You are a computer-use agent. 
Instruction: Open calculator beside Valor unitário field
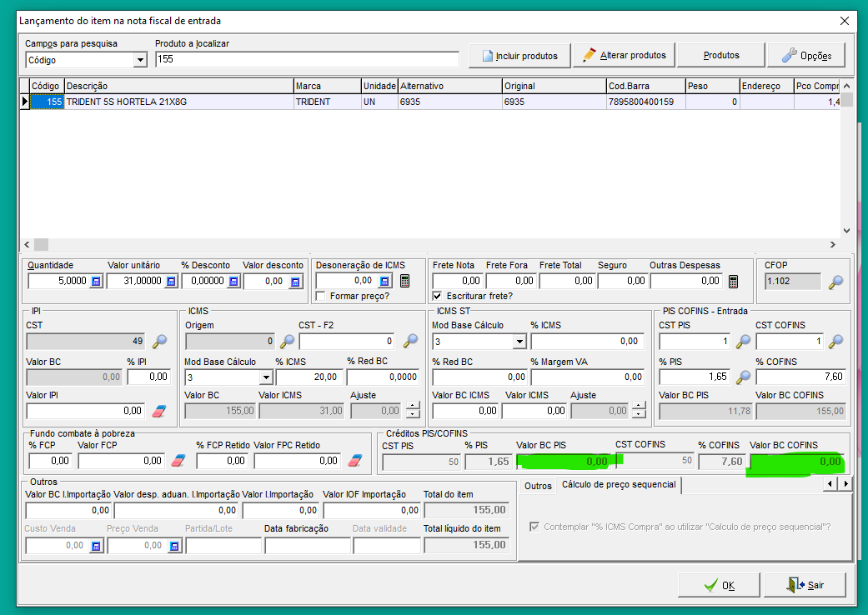(171, 282)
